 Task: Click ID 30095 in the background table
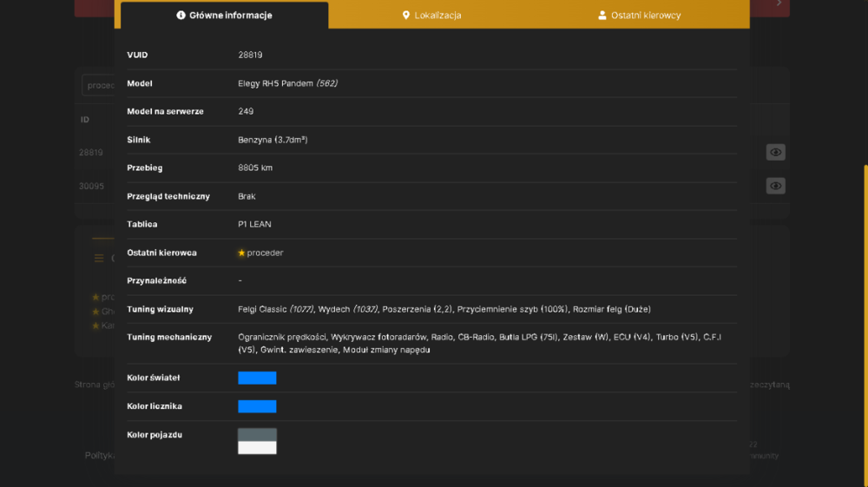point(91,186)
